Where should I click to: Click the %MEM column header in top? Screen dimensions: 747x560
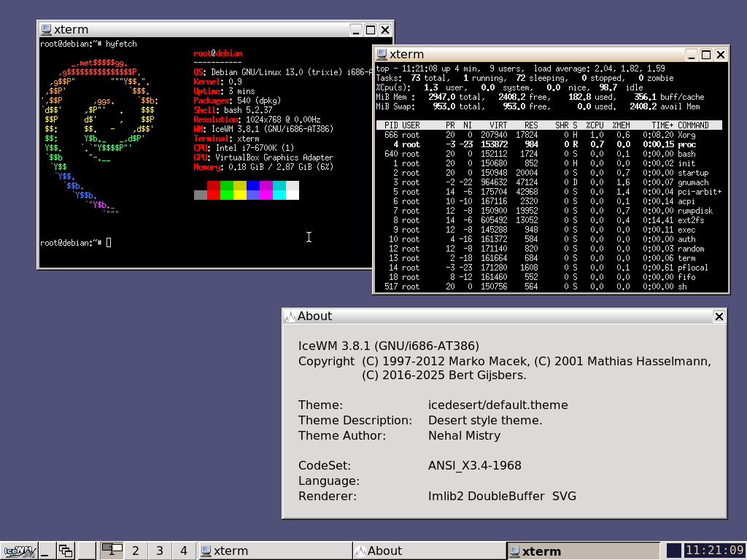622,125
